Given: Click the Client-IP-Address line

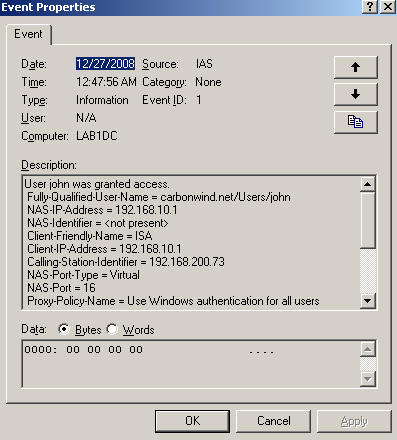Looking at the screenshot, I should click(x=104, y=249).
